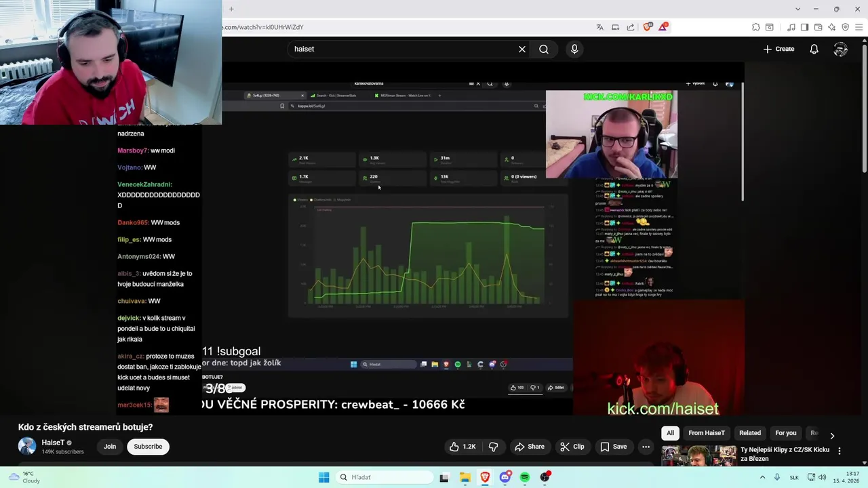This screenshot has width=868, height=488.
Task: Click the share page icon in address bar
Action: coord(631,27)
